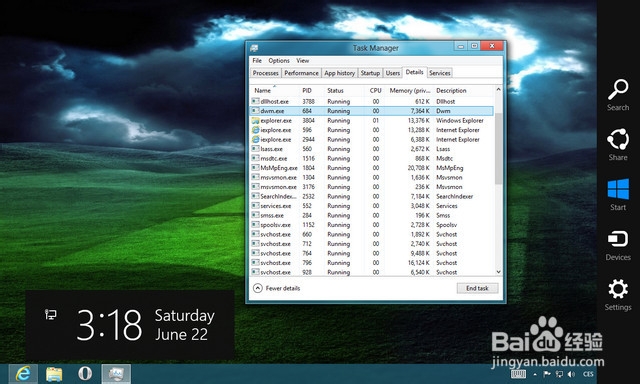
Task: Select the smss.exe row
Action: pos(372,215)
